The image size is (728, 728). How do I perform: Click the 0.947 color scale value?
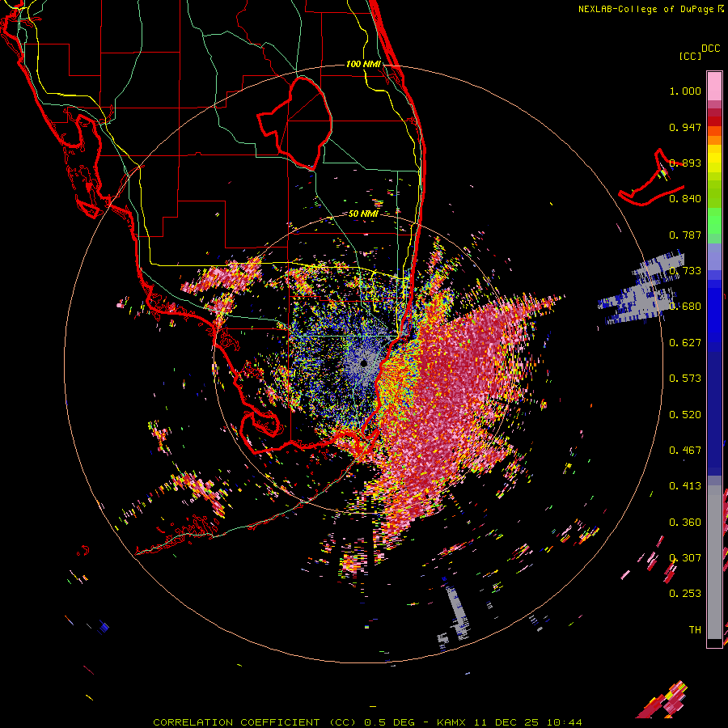(685, 127)
